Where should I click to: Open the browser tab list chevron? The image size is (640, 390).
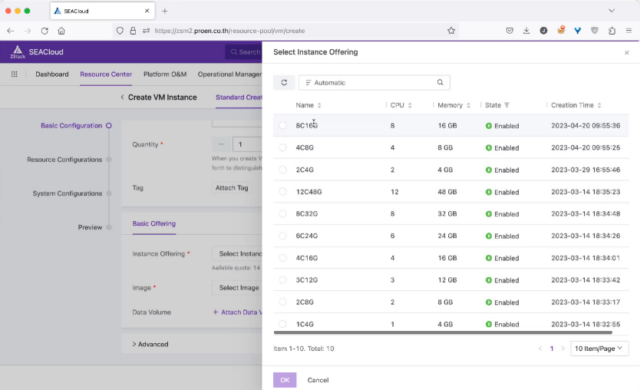click(x=611, y=11)
